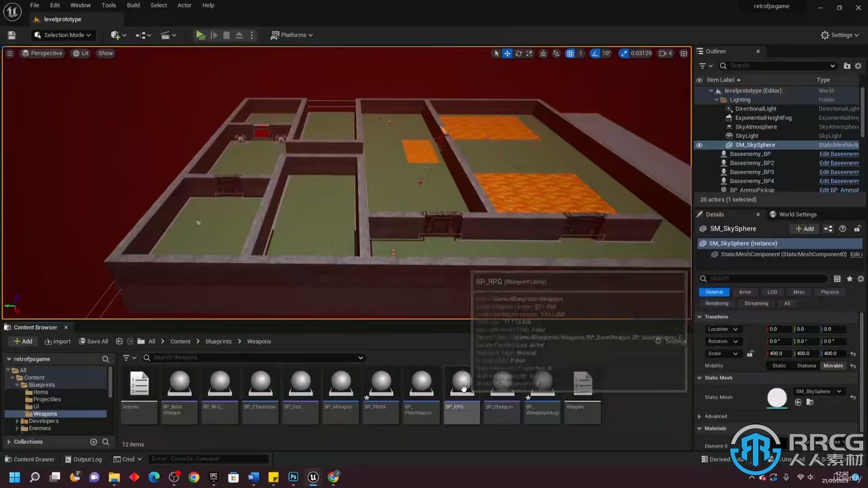
Task: Activate the Translate move gizmo tool
Action: tap(507, 53)
